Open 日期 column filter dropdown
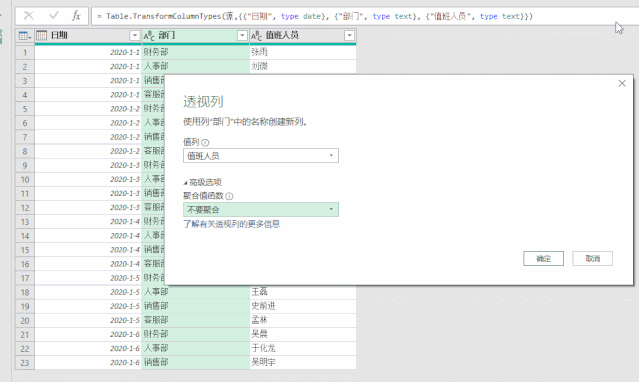 tap(134, 35)
